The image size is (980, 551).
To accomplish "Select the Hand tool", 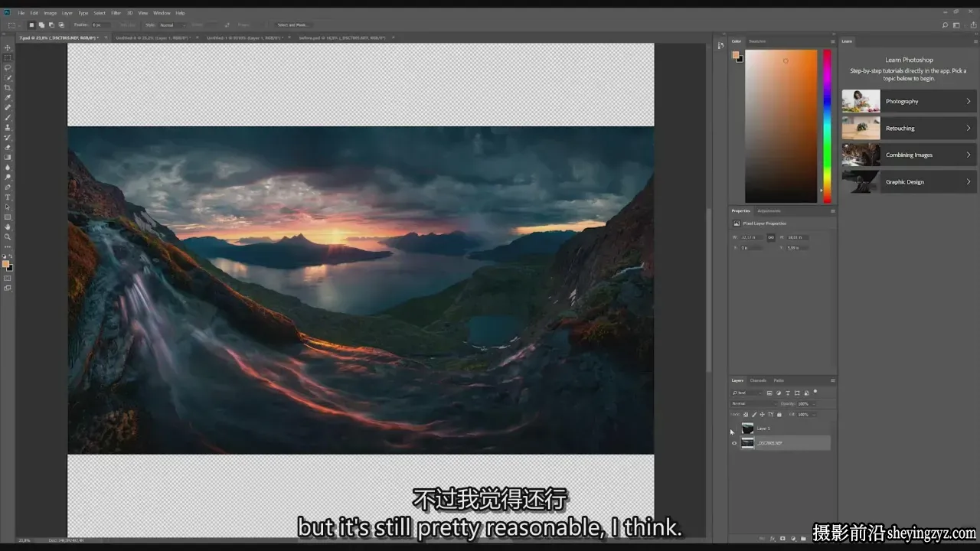I will pyautogui.click(x=8, y=227).
